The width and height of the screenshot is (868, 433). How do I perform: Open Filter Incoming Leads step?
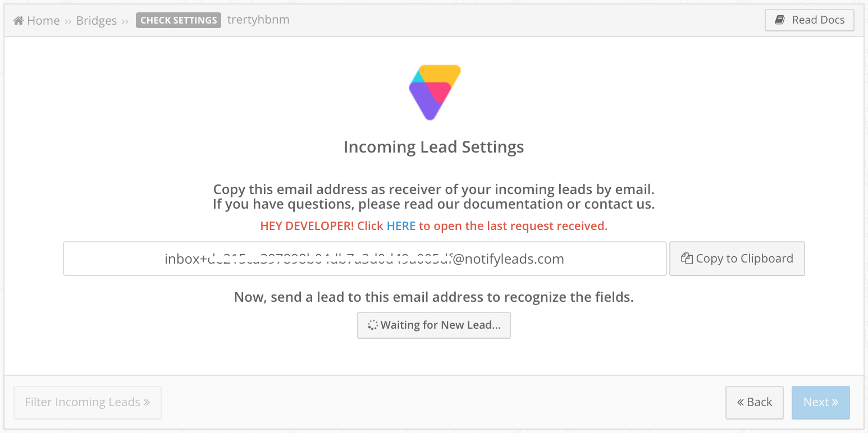pyautogui.click(x=88, y=402)
